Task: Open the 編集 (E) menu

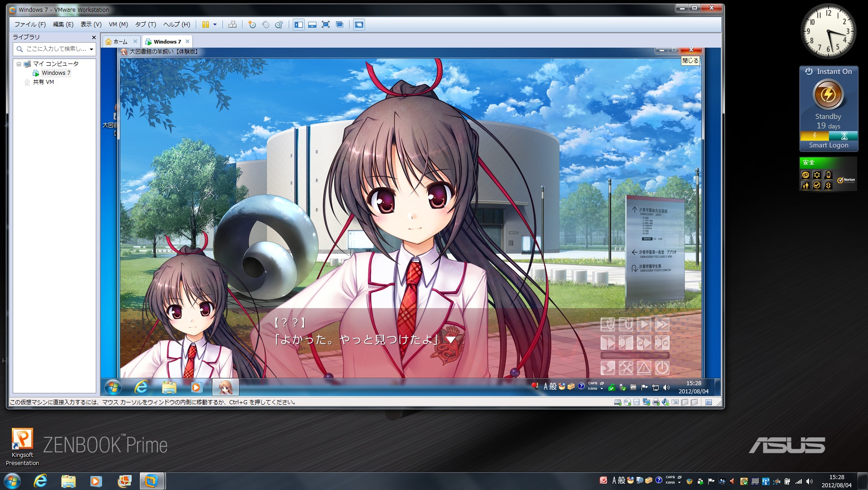Action: [63, 24]
